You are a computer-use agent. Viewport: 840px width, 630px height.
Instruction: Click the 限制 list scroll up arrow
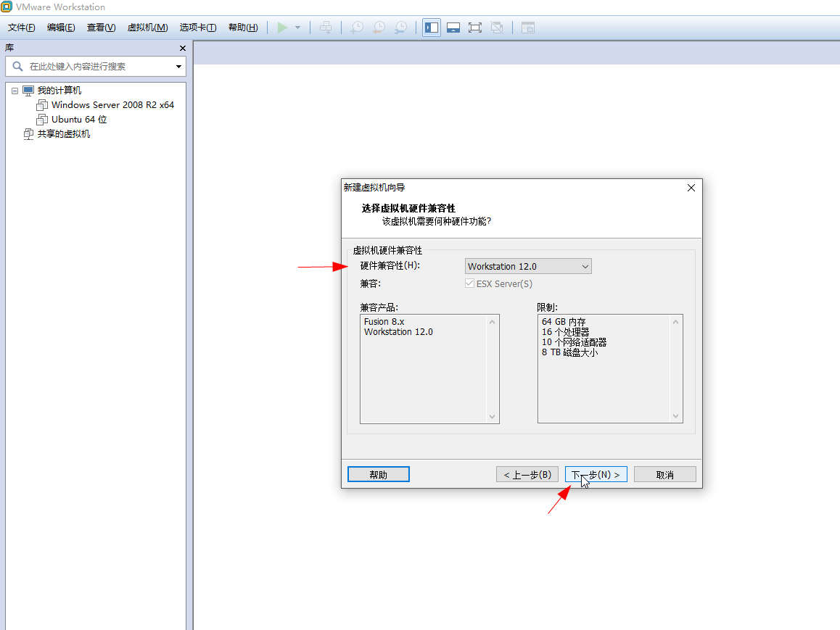tap(675, 322)
